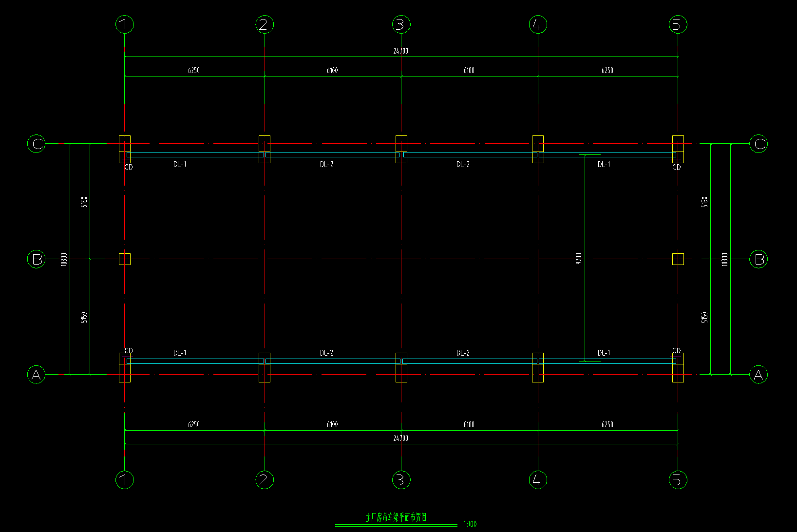Click DL-1 label on axis C between grids 4-5
The height and width of the screenshot is (532, 797).
(x=604, y=165)
